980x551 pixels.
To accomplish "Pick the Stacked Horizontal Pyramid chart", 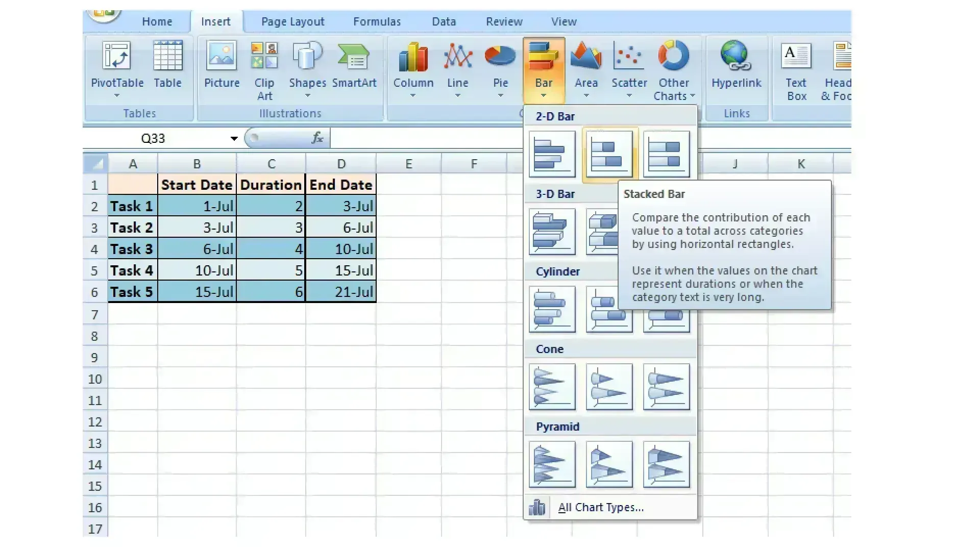I will [x=609, y=464].
